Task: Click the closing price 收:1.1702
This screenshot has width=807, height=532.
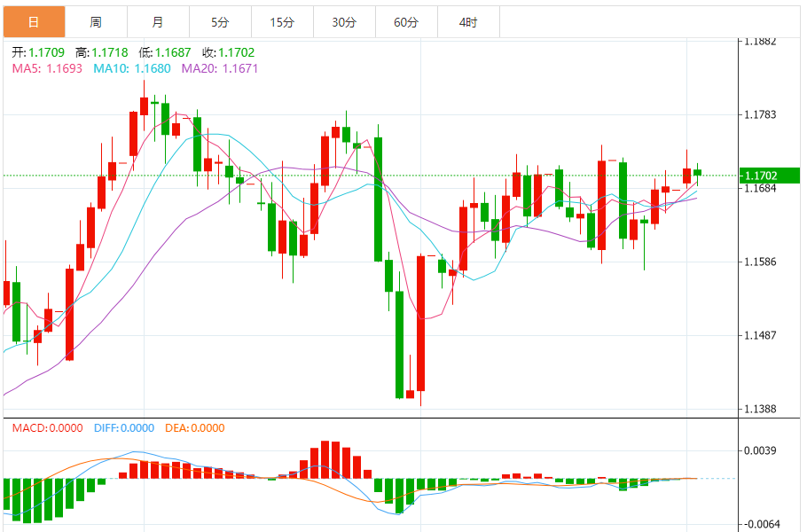Action: (229, 52)
